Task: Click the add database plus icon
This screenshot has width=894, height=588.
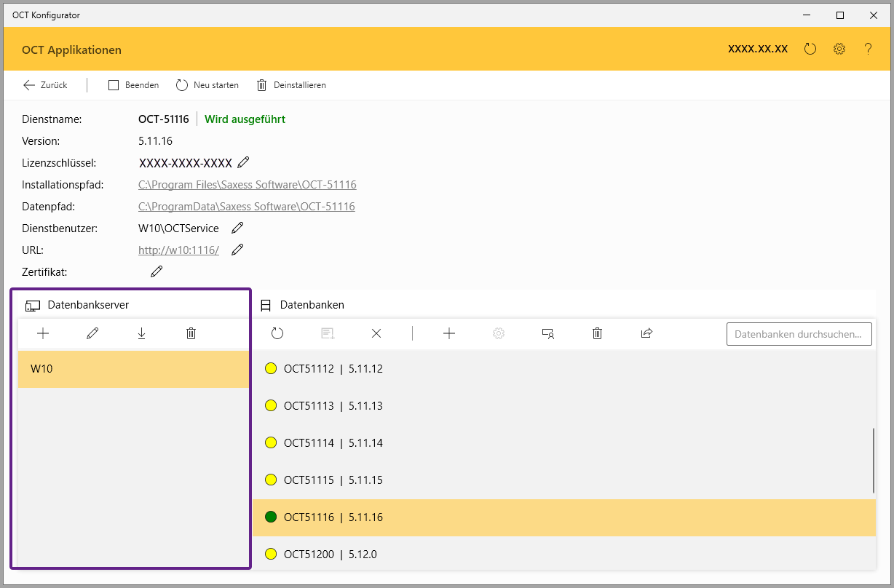Action: coord(449,333)
